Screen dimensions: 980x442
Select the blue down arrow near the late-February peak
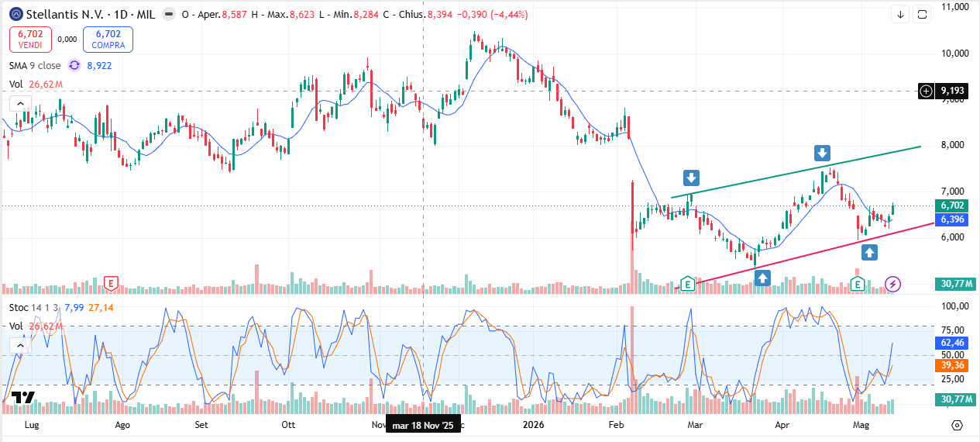691,178
